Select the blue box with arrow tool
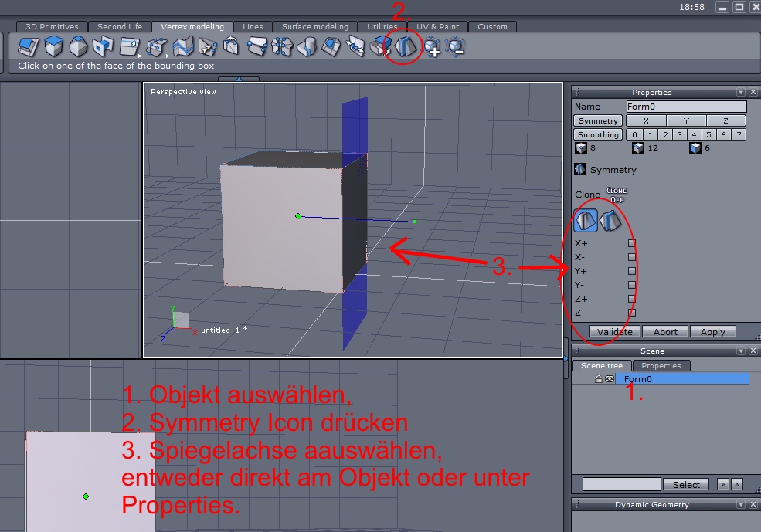Image resolution: width=761 pixels, height=532 pixels. (380, 47)
